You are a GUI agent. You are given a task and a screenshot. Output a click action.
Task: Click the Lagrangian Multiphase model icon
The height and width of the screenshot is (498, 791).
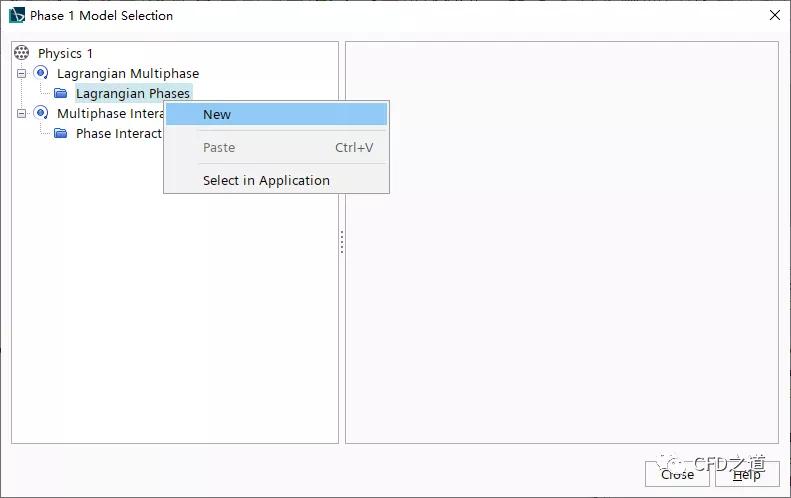(x=41, y=73)
